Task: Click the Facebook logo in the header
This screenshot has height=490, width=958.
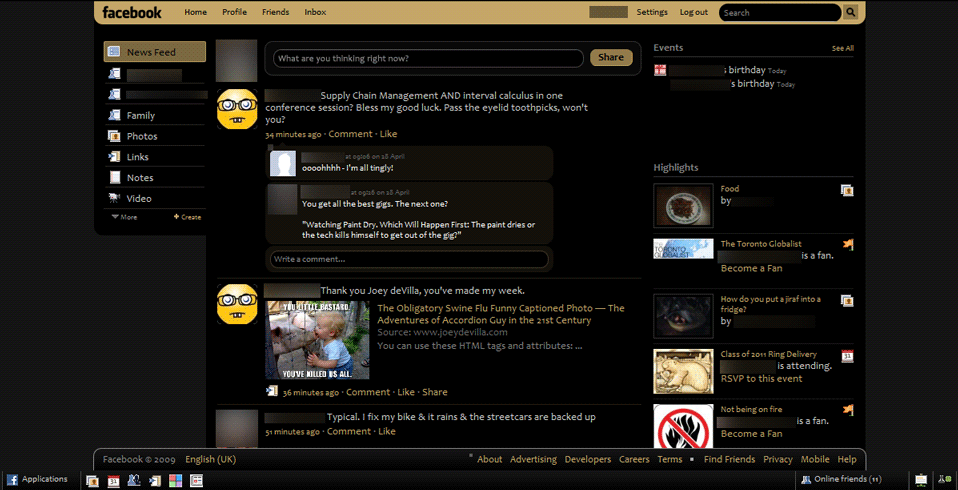Action: [x=132, y=12]
